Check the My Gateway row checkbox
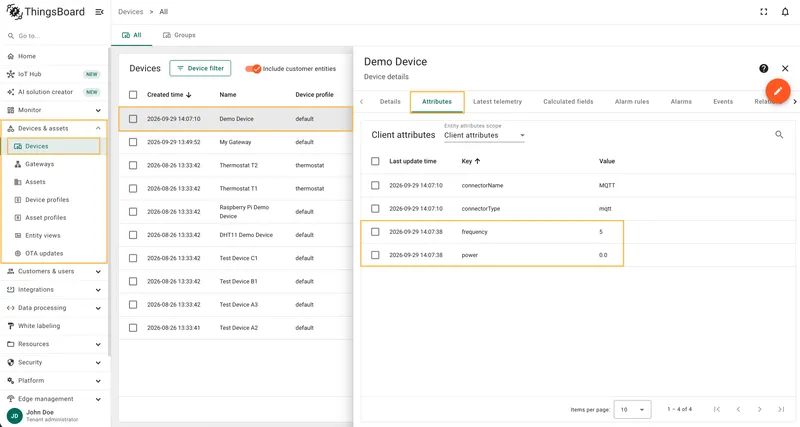 pyautogui.click(x=133, y=142)
